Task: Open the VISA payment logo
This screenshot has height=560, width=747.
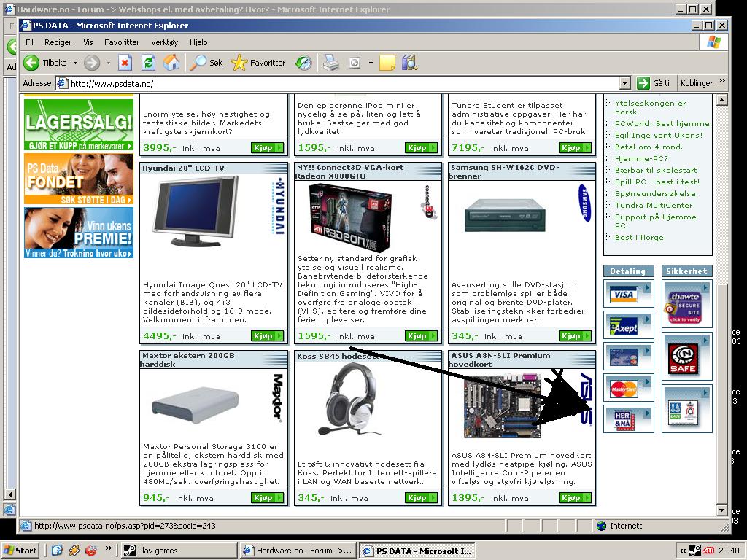Action: [624, 294]
